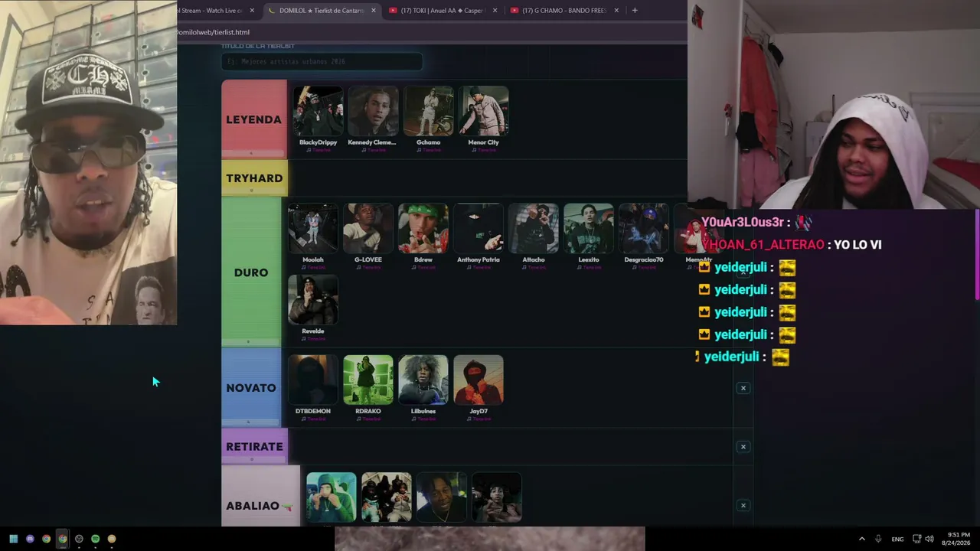
Task: Click the tierlist title input field
Action: (322, 61)
